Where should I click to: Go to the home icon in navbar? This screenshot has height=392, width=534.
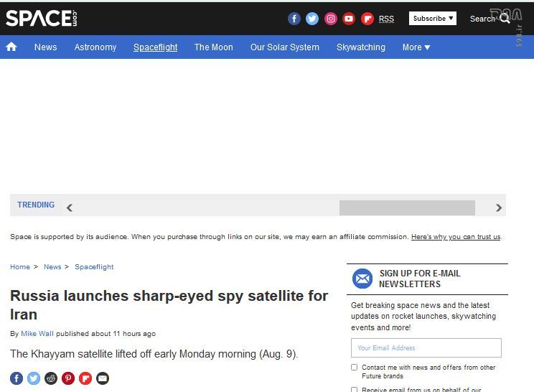tap(11, 47)
